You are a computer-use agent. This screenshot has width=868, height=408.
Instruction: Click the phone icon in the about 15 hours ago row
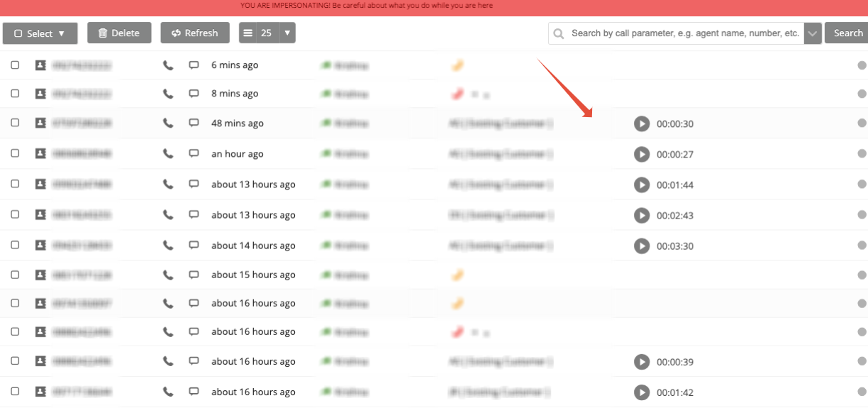click(168, 275)
